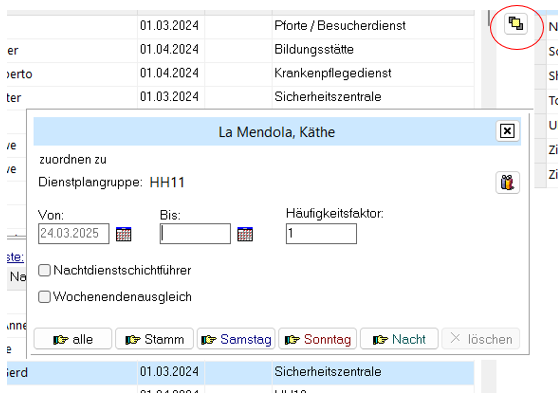Click the blue underlined link left of the dialog
This screenshot has width=558, height=401.
click(15, 257)
